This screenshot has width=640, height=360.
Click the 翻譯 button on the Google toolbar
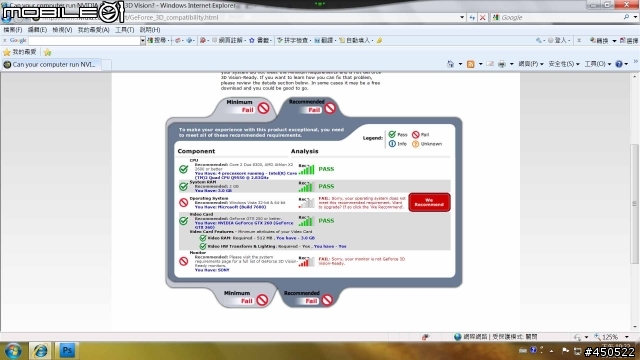324,40
